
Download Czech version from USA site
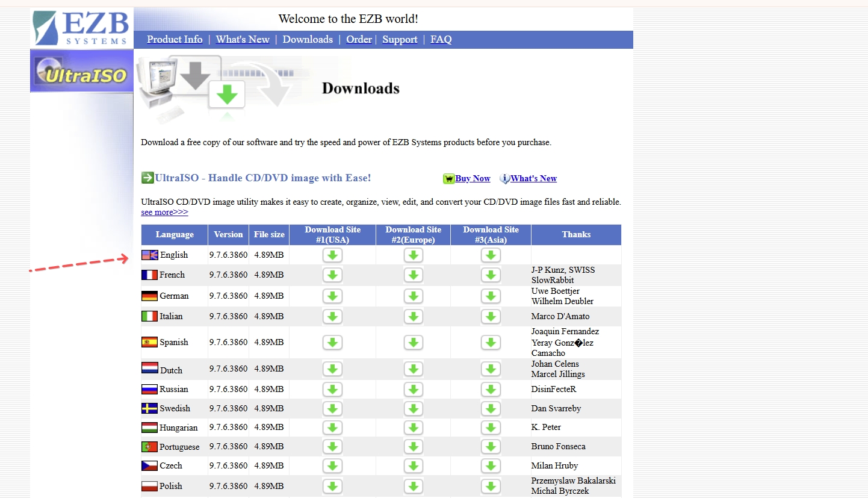[332, 466]
